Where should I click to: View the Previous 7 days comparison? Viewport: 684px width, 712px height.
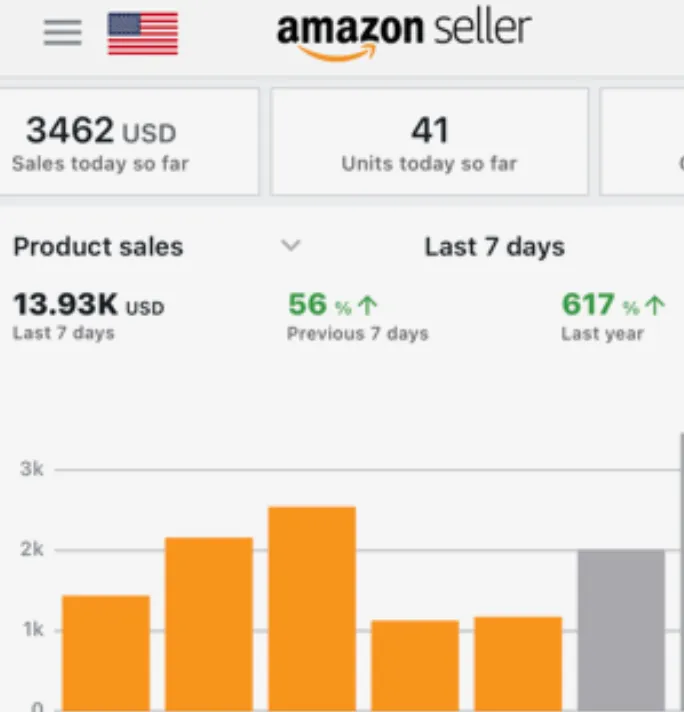pos(357,316)
